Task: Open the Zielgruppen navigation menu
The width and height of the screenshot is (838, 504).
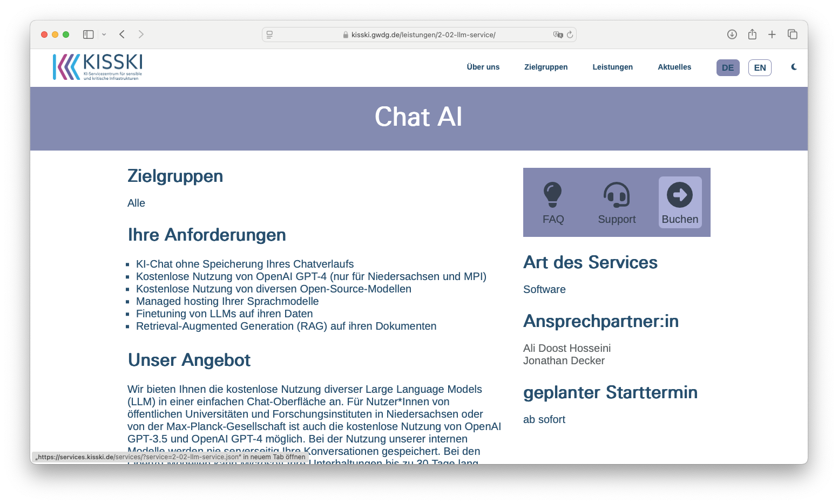Action: pos(546,67)
